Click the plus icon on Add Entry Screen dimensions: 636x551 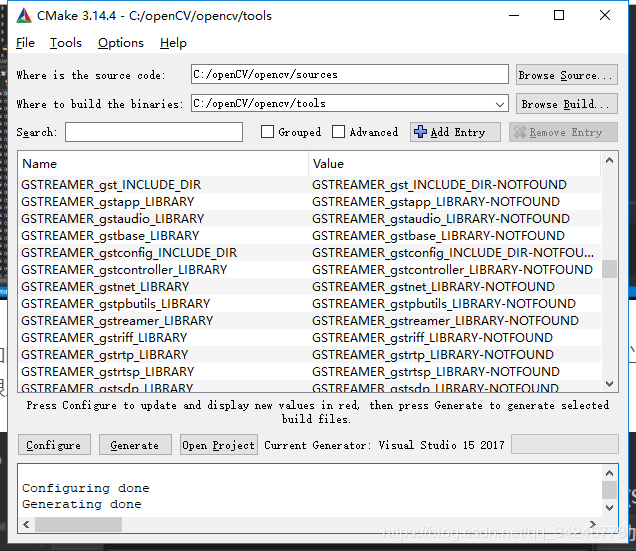click(x=420, y=132)
